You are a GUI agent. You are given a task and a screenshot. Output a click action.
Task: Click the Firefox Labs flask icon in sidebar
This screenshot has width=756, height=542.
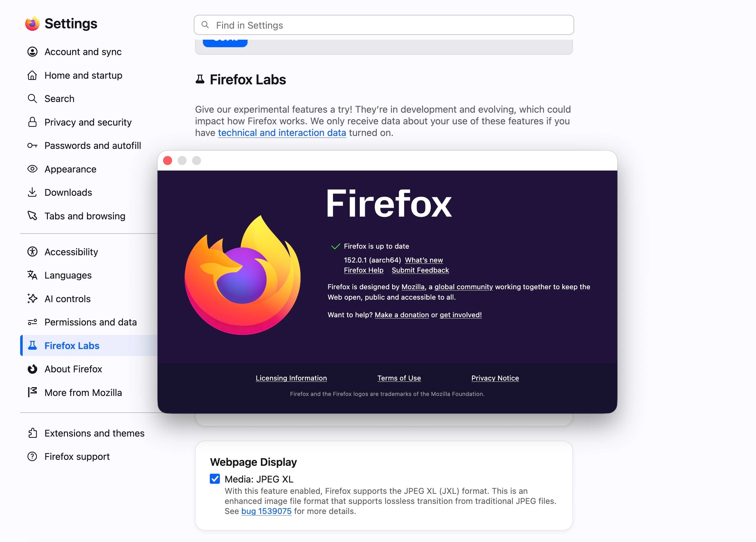pos(32,346)
